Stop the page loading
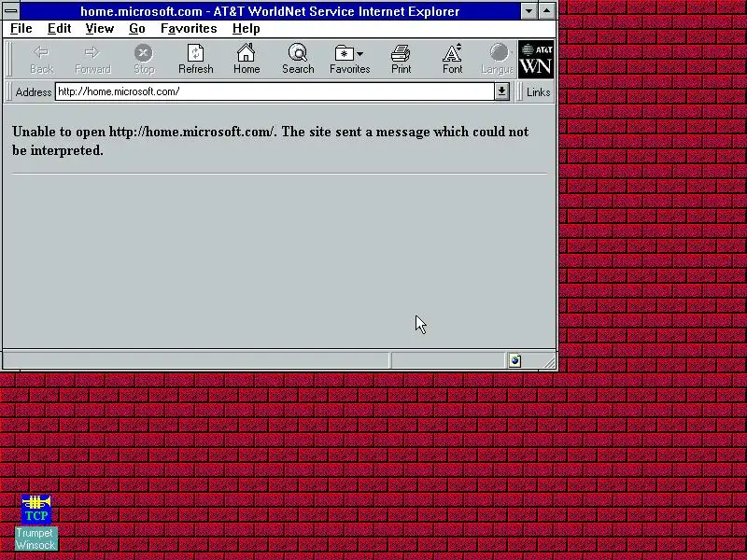Image resolution: width=747 pixels, height=560 pixels. (x=144, y=59)
